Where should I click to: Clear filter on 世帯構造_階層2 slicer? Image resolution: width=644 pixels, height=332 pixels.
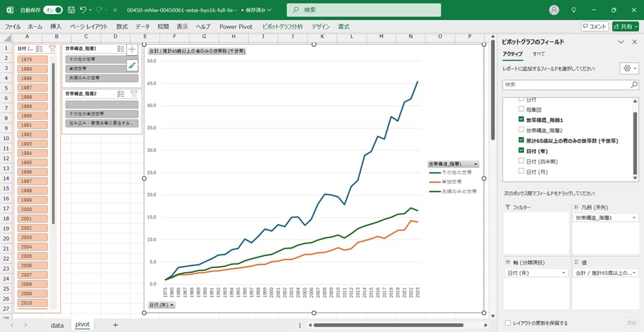pos(134,93)
